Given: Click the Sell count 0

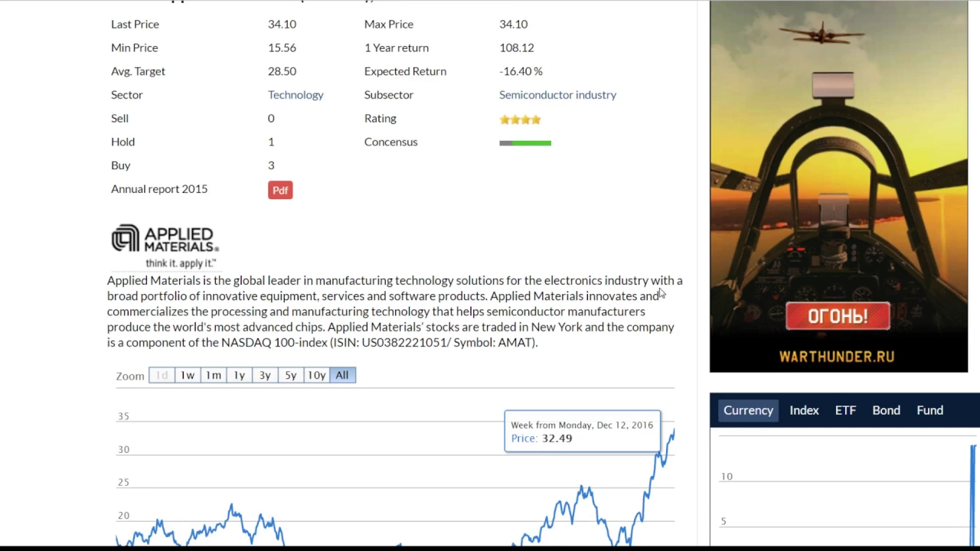Looking at the screenshot, I should [271, 119].
